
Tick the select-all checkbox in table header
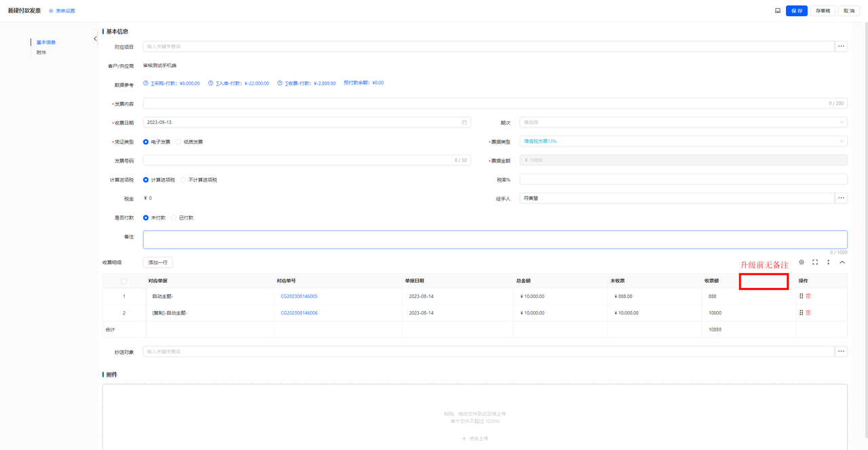(x=123, y=281)
